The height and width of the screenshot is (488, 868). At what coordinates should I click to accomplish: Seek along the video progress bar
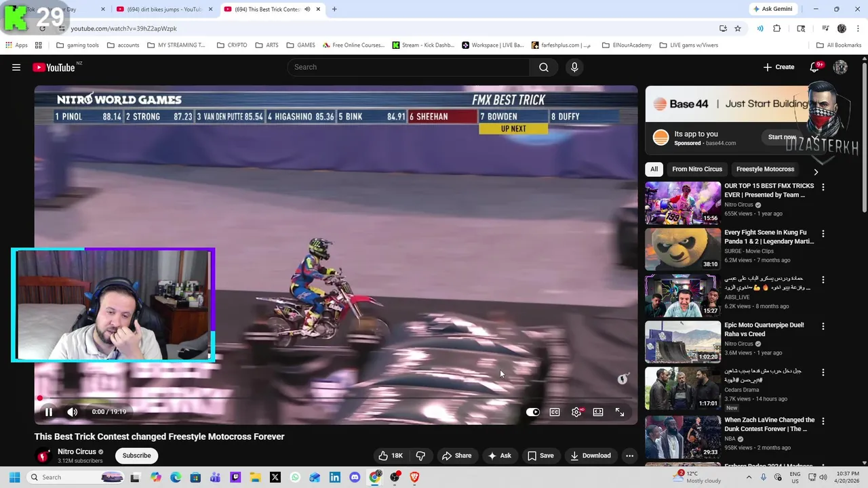point(336,399)
